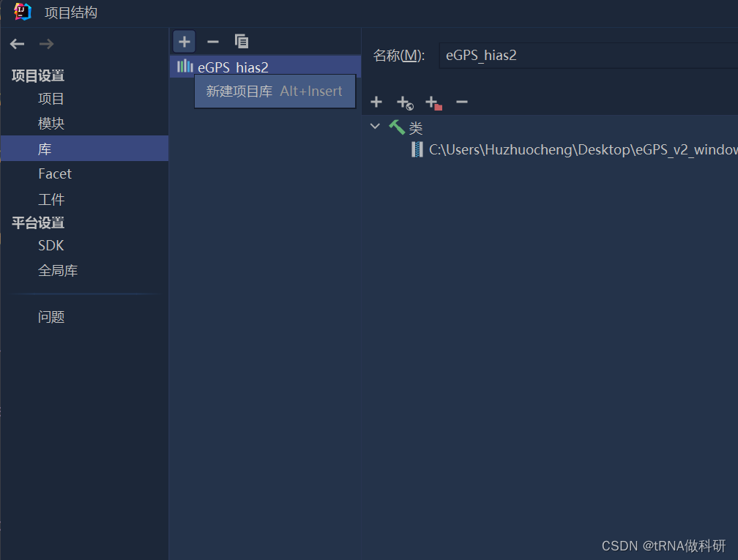Select 全局库 in the sidebar
The height and width of the screenshot is (560, 738).
coord(58,270)
